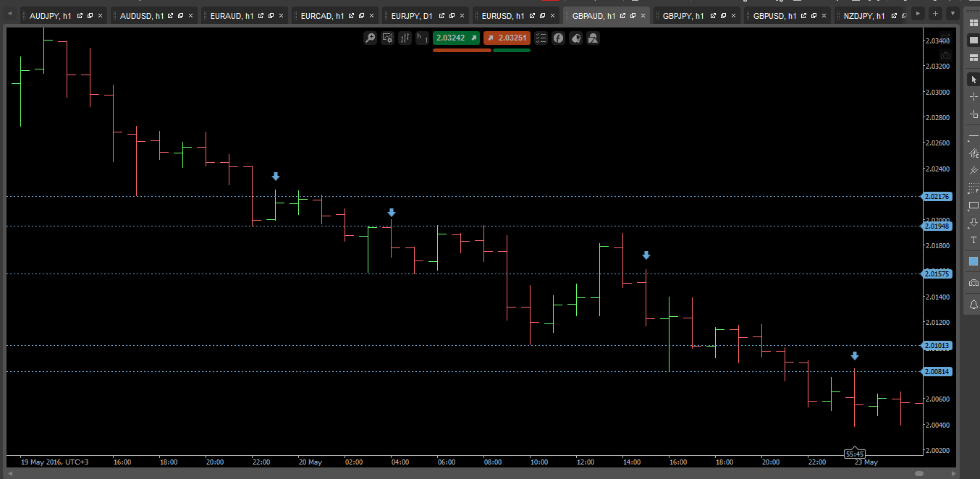Click the icon right of Facebook
Image resolution: width=980 pixels, height=479 pixels.
pyautogui.click(x=576, y=38)
